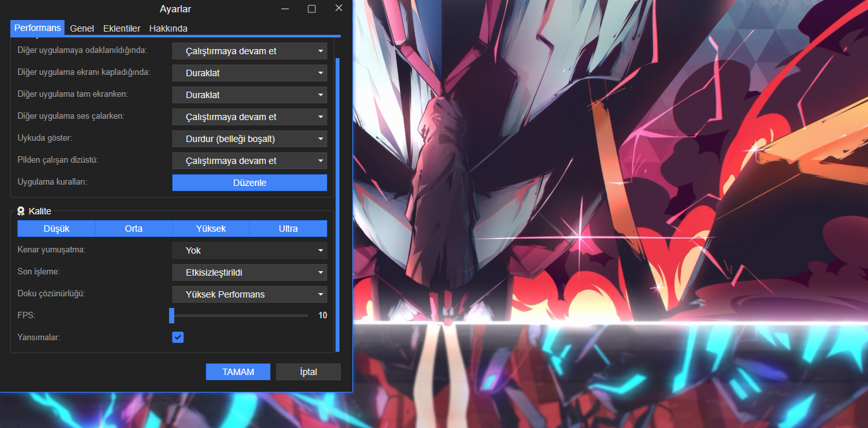Click the FPS value 10
The height and width of the screenshot is (428, 868).
(x=323, y=316)
